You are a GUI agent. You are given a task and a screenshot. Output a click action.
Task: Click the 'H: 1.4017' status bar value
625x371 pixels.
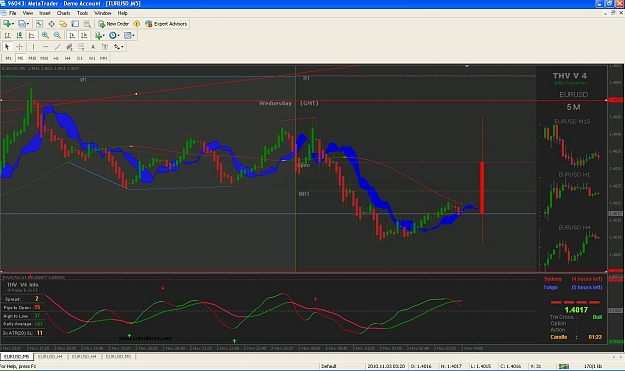point(451,366)
